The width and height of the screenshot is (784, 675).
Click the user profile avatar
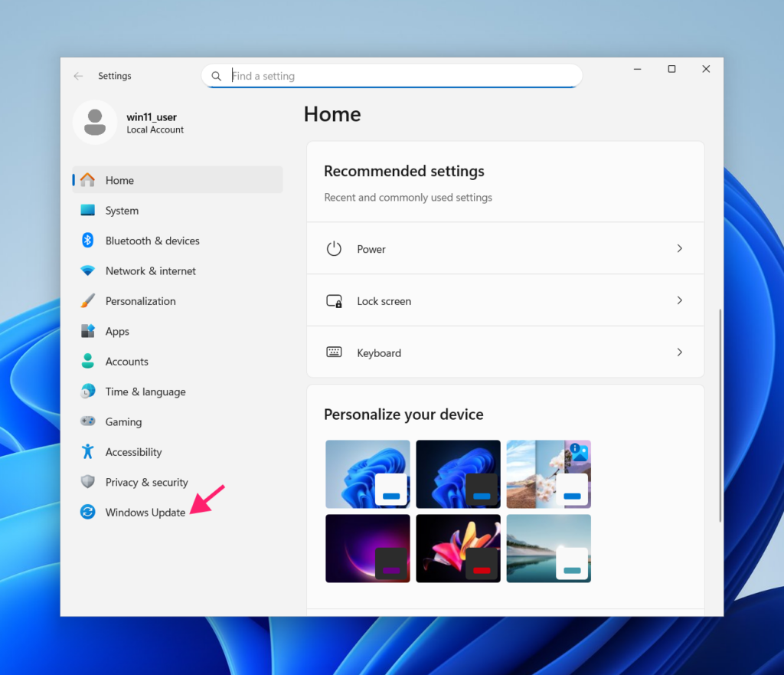tap(95, 123)
